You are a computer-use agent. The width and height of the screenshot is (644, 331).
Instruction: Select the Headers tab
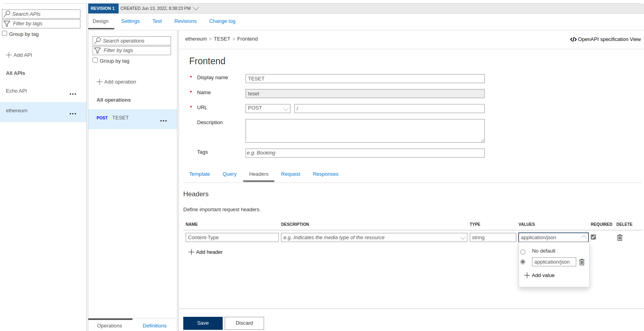tap(259, 174)
